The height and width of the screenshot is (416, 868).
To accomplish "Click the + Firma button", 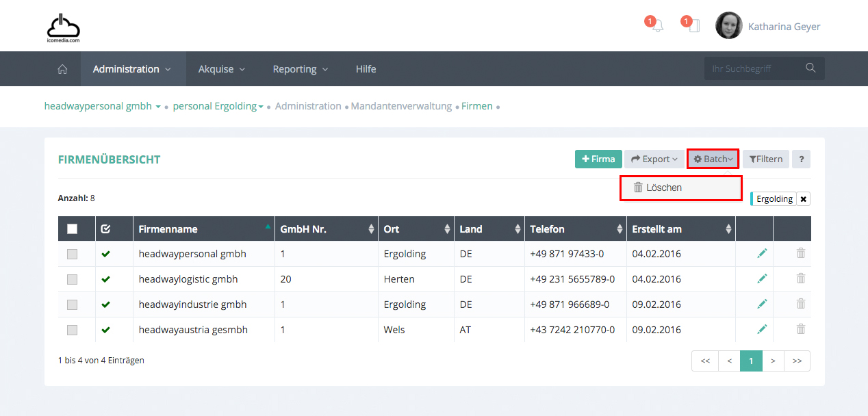I will coord(598,159).
